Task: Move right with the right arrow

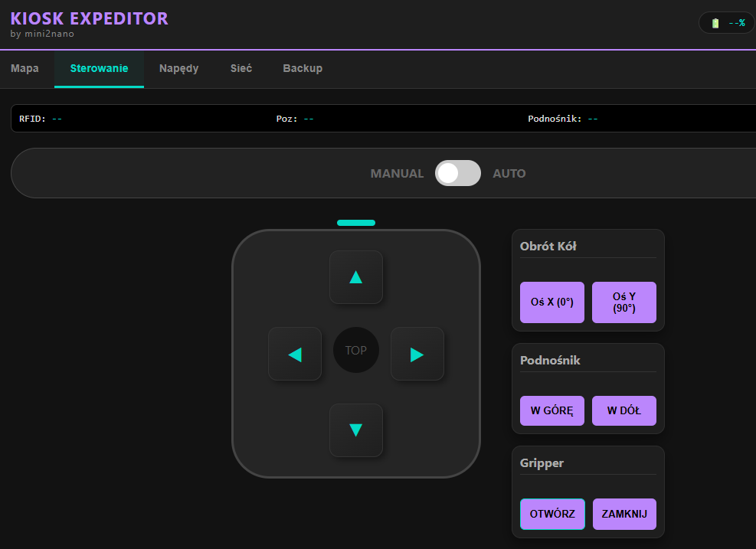Action: pos(417,354)
